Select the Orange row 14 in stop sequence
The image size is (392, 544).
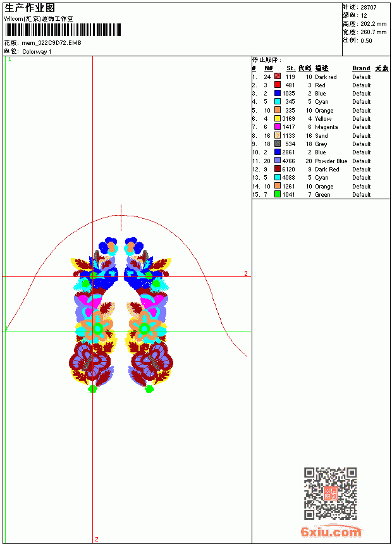pos(321,187)
